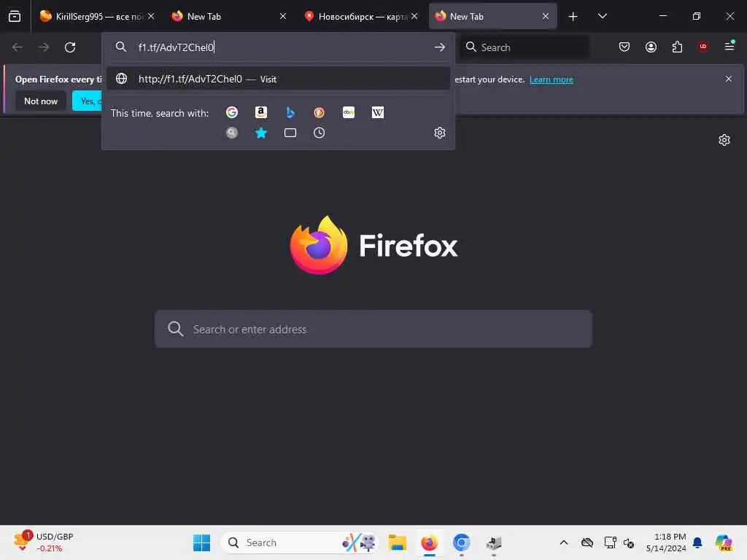The height and width of the screenshot is (560, 747).
Task: Search this time with DuckDuckGo
Action: point(320,112)
